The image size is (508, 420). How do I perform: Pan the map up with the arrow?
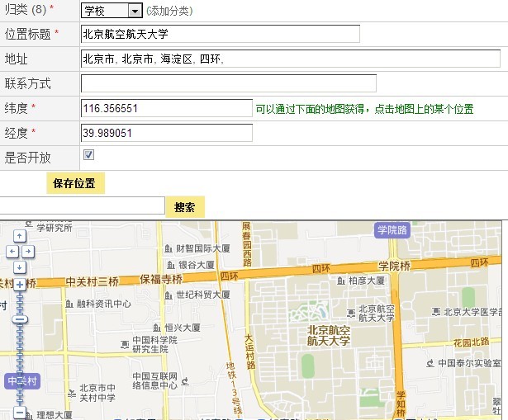(20, 236)
